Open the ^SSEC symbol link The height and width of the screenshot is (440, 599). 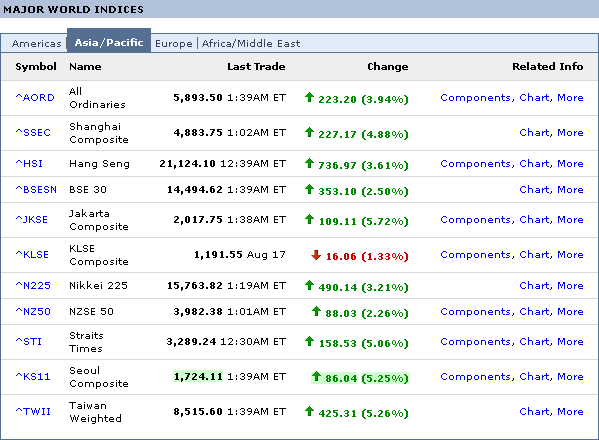click(33, 133)
